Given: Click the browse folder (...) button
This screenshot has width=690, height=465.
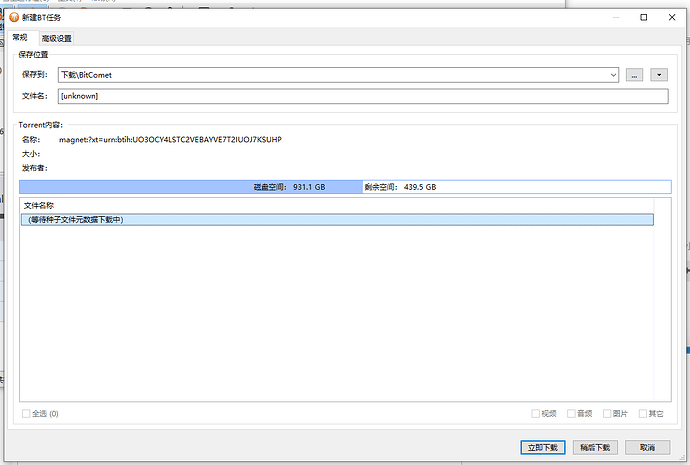Looking at the screenshot, I should (x=634, y=75).
